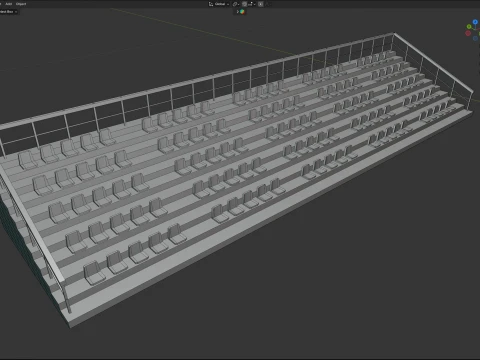Open the Global transform orientation dropdown
The height and width of the screenshot is (360, 480).
pyautogui.click(x=219, y=4)
